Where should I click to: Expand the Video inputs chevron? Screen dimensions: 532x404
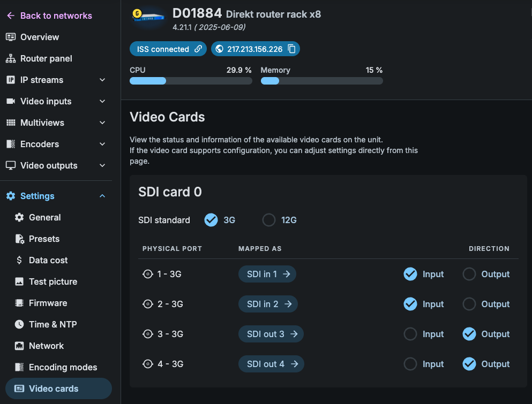click(x=102, y=101)
